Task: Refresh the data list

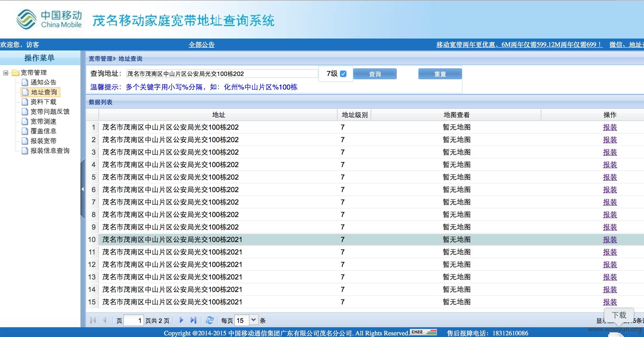Action: click(x=210, y=320)
